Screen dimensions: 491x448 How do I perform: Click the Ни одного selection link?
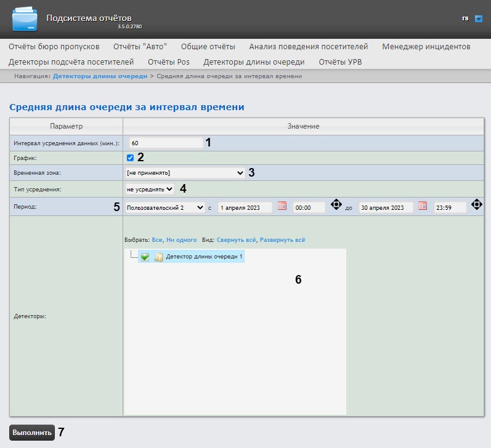tap(181, 240)
